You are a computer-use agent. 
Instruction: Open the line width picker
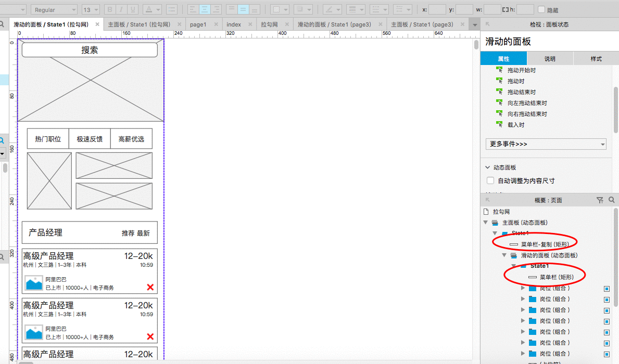point(357,9)
